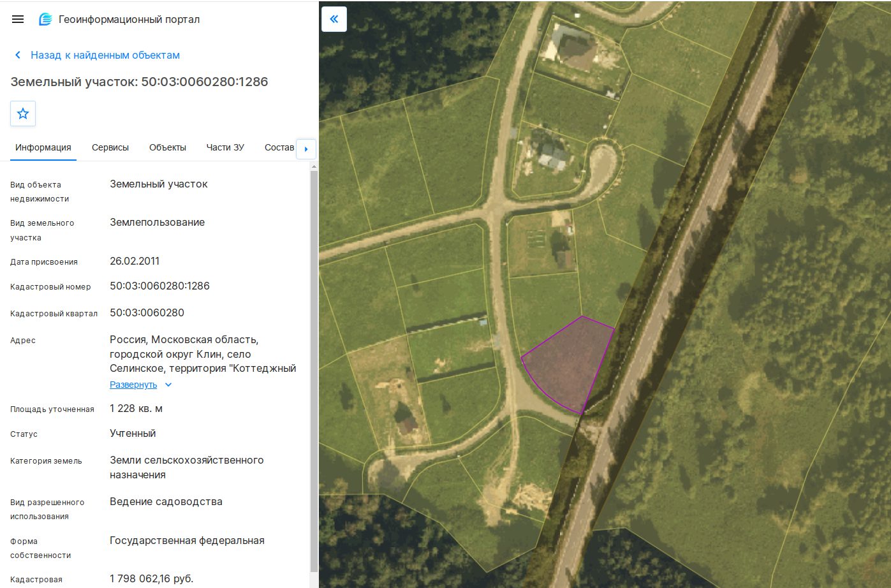This screenshot has width=891, height=588.
Task: Click the Кадастровый квартал label
Action: pos(54,314)
